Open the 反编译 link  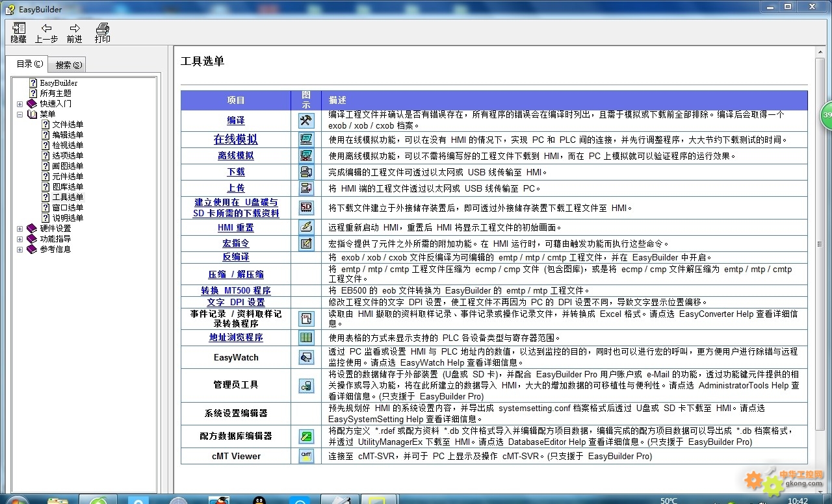click(236, 257)
